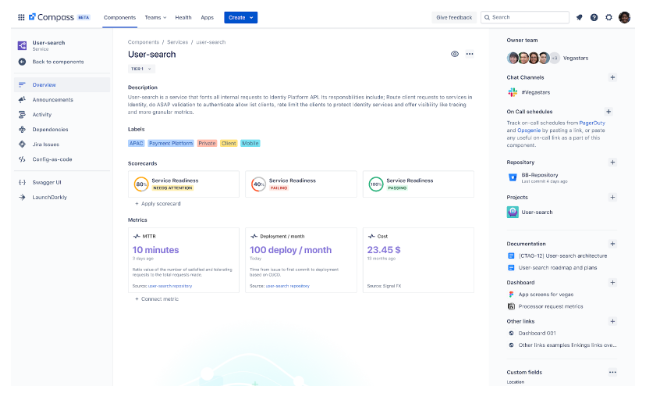Screen dimensions: 645x394
Task: Click the User-search service component icon
Action: [x=22, y=45]
